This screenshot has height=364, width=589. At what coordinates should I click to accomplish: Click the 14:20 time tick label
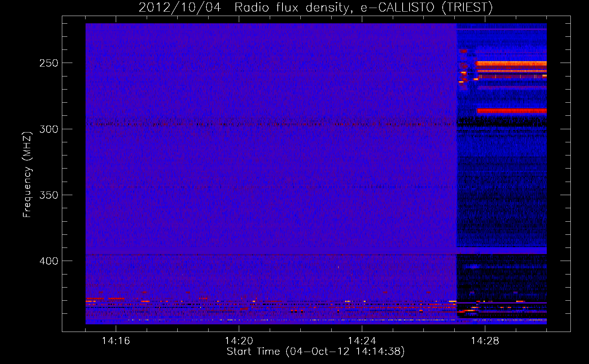pyautogui.click(x=239, y=341)
